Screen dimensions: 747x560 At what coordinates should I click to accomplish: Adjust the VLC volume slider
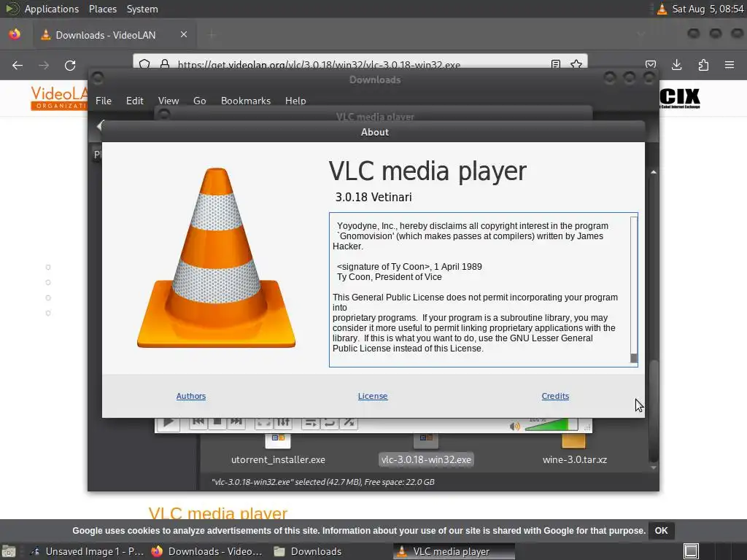point(551,425)
